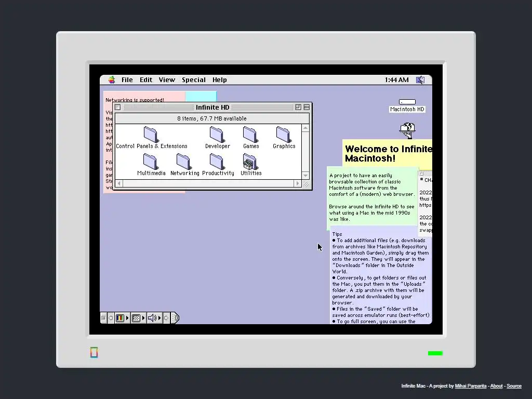Select the Games folder
The width and height of the screenshot is (532, 399).
(251, 138)
